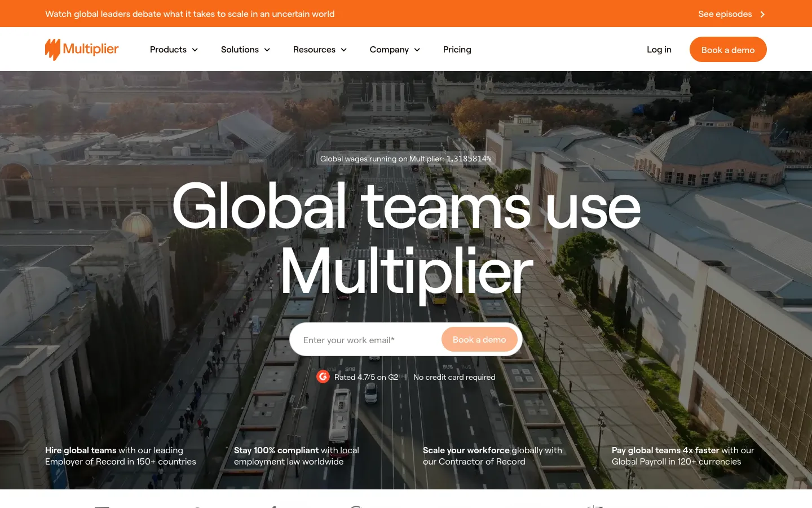Click Book a demo beside the email field

(x=479, y=339)
